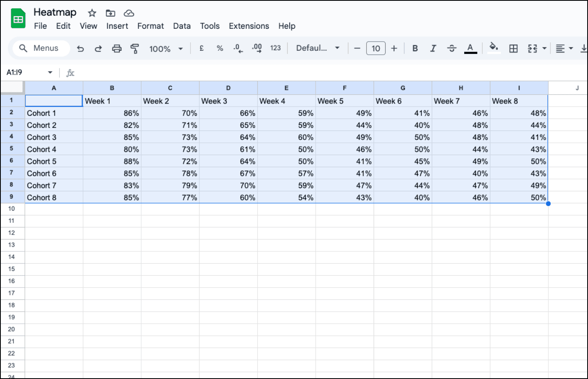
Task: Toggle bold formatting
Action: [x=415, y=48]
